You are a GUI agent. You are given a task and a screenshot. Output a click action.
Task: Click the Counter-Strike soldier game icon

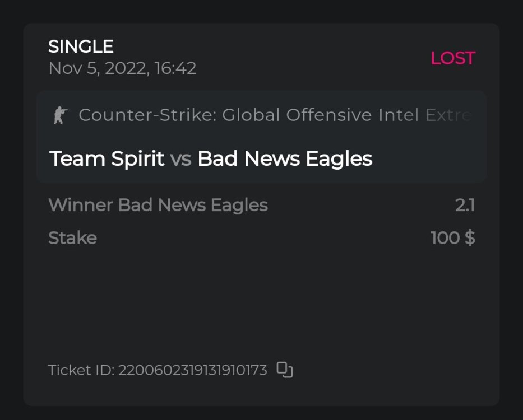coord(60,115)
